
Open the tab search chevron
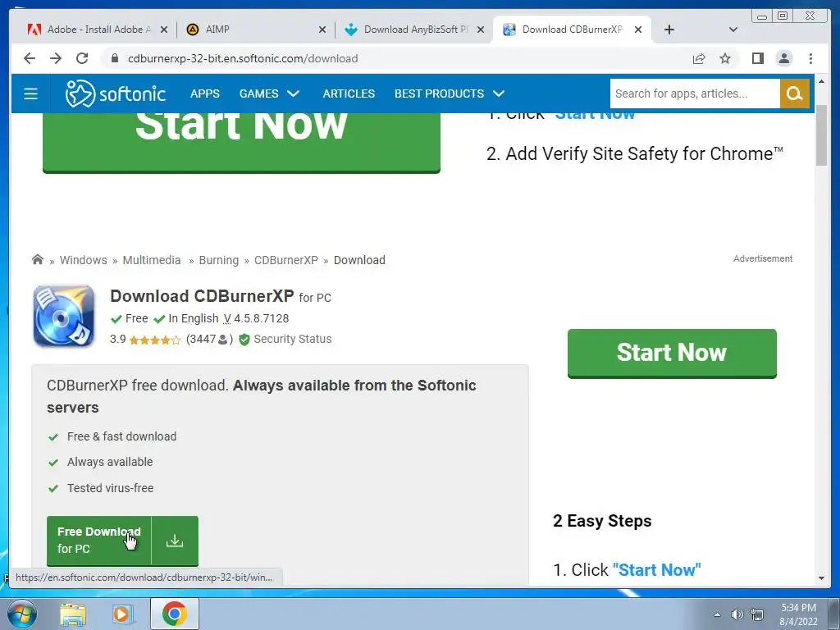[733, 30]
